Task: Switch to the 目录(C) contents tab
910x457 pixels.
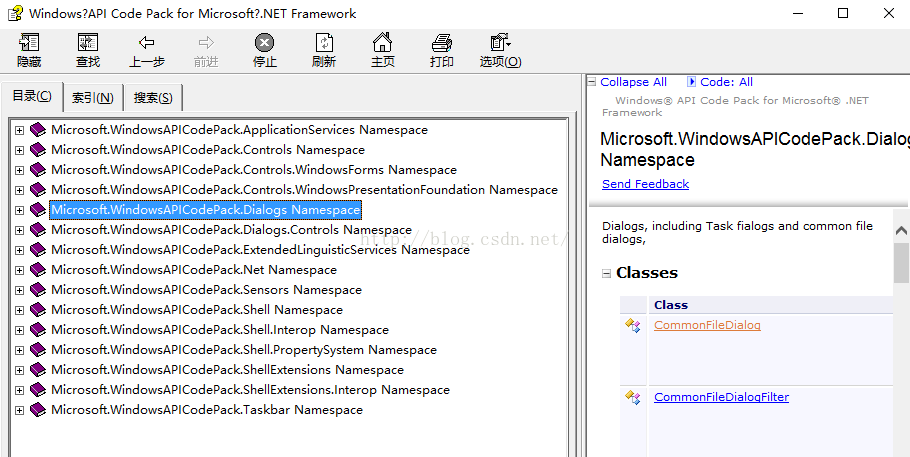Action: 32,96
